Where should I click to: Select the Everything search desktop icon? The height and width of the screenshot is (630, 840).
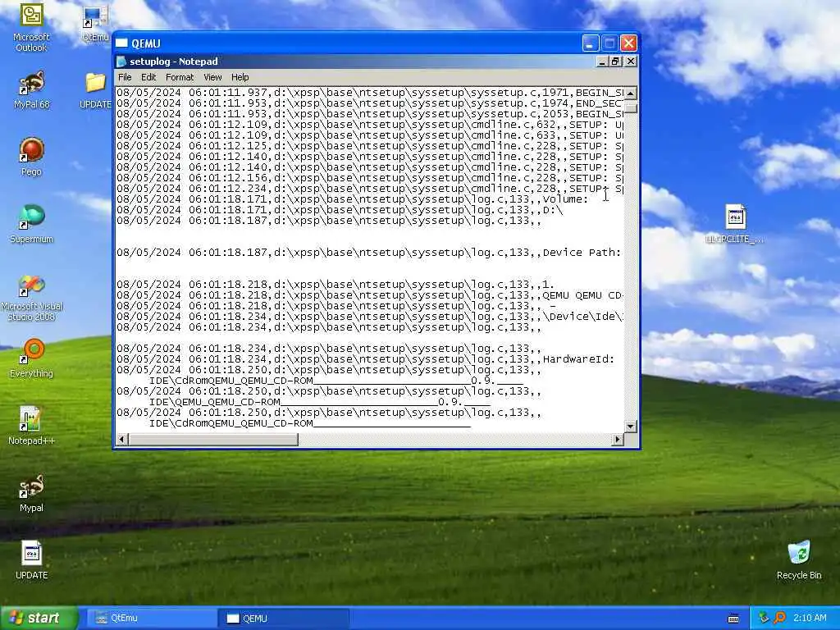coord(32,358)
